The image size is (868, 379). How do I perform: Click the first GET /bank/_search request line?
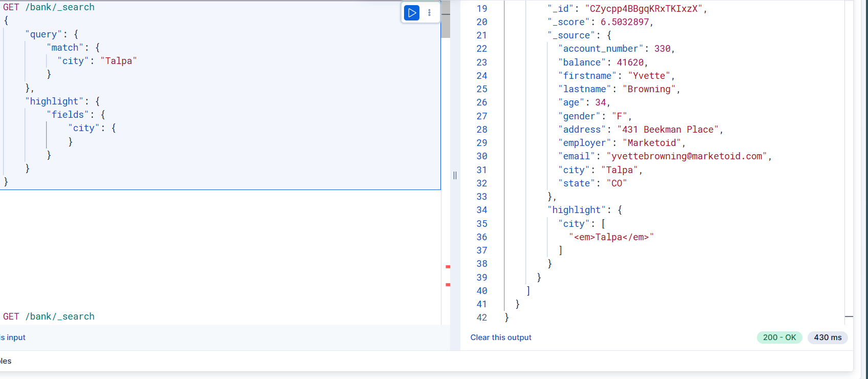(49, 7)
